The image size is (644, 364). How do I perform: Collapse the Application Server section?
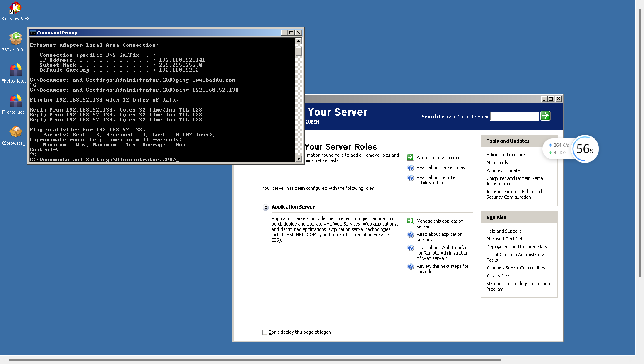(266, 207)
